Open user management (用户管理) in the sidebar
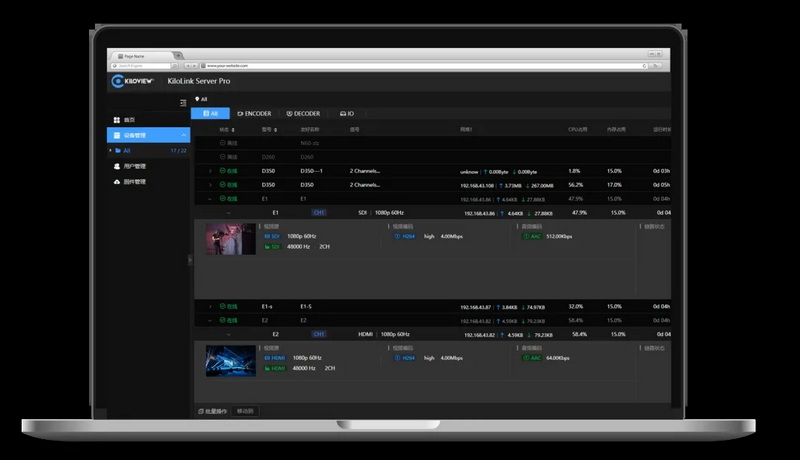This screenshot has height=460, width=800. coord(133,166)
